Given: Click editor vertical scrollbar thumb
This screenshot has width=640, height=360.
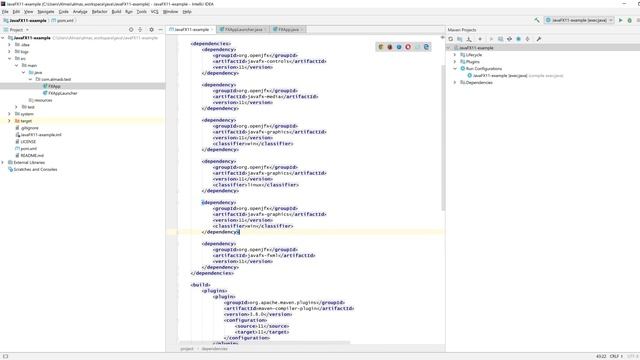Looking at the screenshot, I should [x=443, y=137].
